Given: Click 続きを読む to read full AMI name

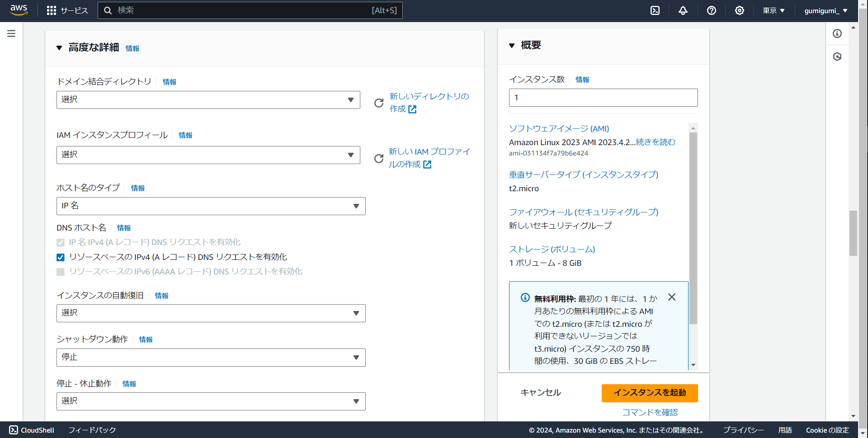Looking at the screenshot, I should pos(656,142).
